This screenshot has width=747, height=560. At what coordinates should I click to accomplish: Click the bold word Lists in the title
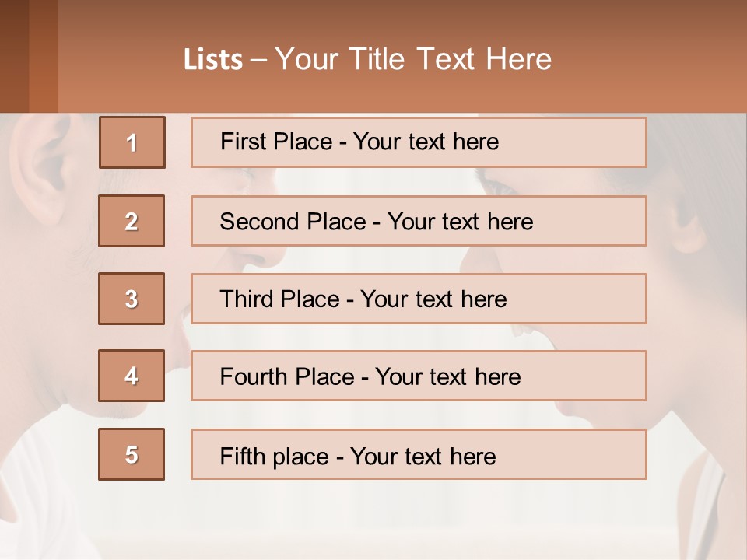(213, 60)
